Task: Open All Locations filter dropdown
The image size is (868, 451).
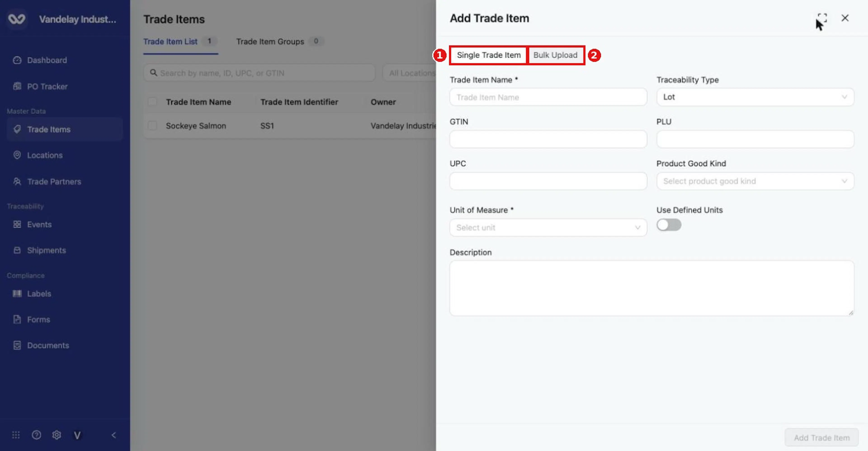Action: point(409,73)
